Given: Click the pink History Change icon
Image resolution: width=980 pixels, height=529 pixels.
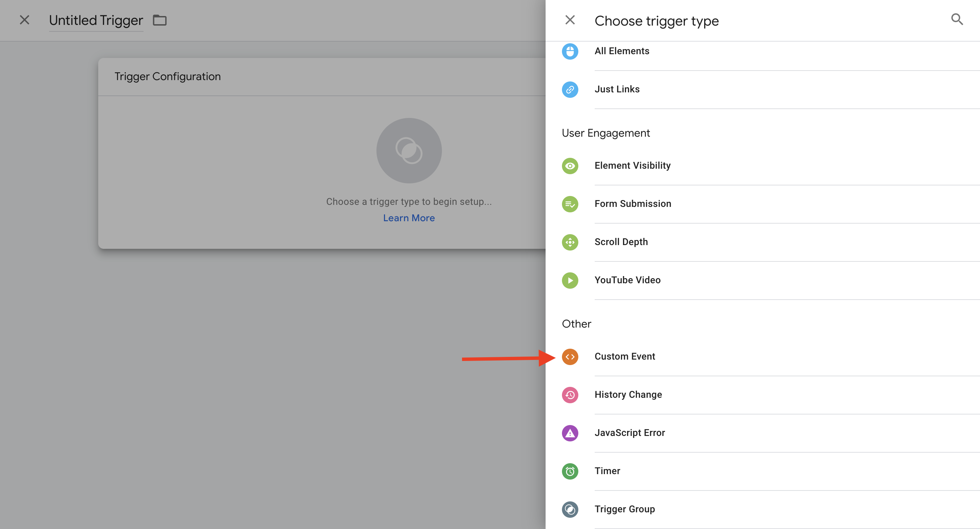Looking at the screenshot, I should click(569, 395).
